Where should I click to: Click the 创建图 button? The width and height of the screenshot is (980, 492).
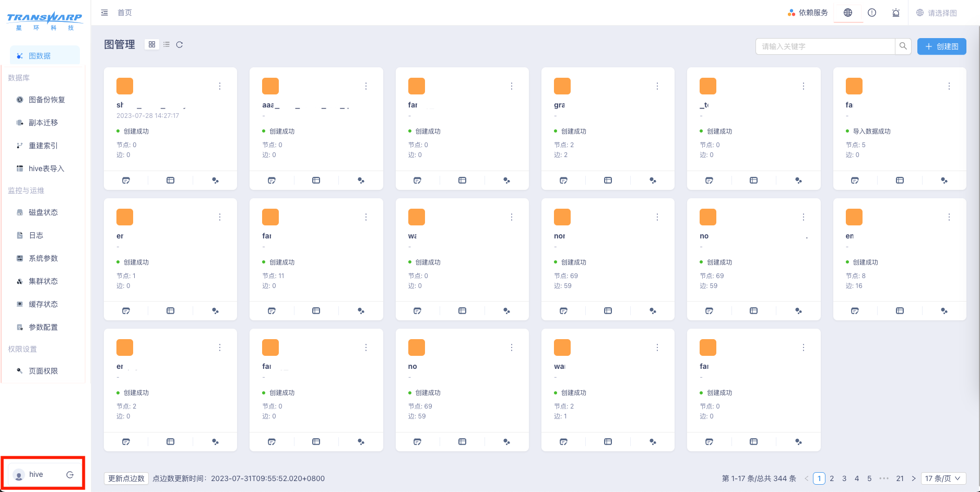click(941, 46)
